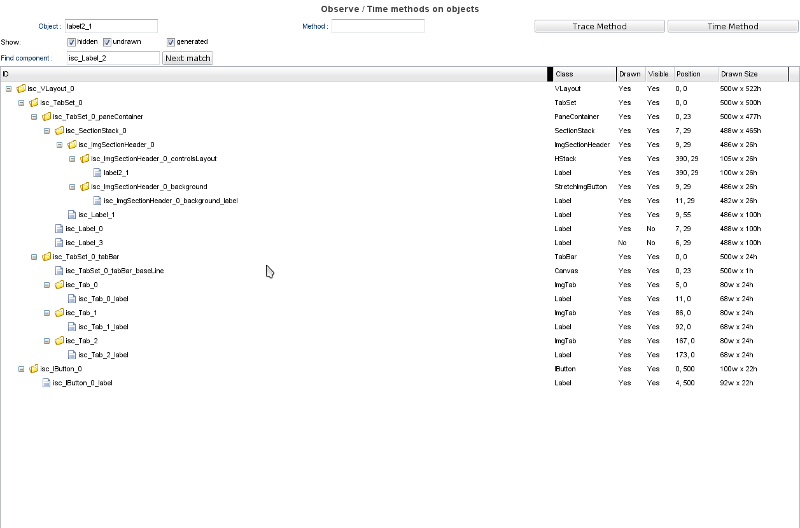
Task: Click the isc_TabSet_0_paneContainer folder icon
Action: click(46, 117)
